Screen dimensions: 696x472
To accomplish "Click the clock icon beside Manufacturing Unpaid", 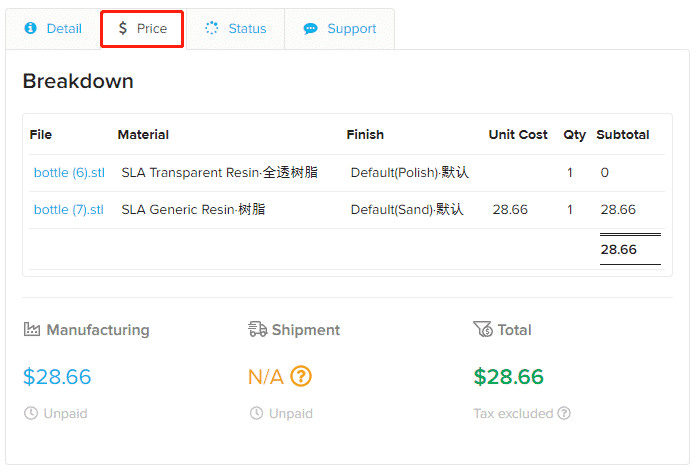I will (31, 413).
